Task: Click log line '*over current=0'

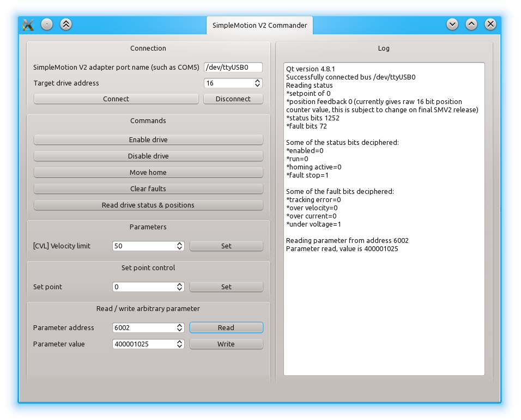Action: point(311,216)
